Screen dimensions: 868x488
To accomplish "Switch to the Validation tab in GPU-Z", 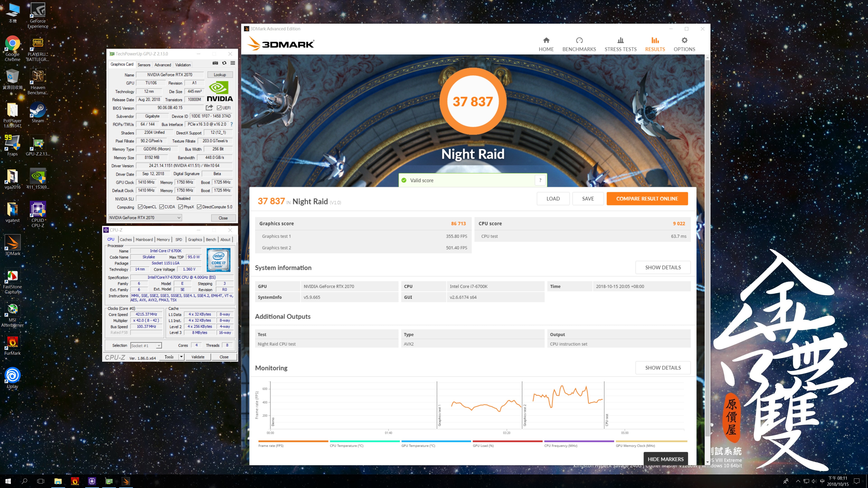I will pyautogui.click(x=183, y=65).
